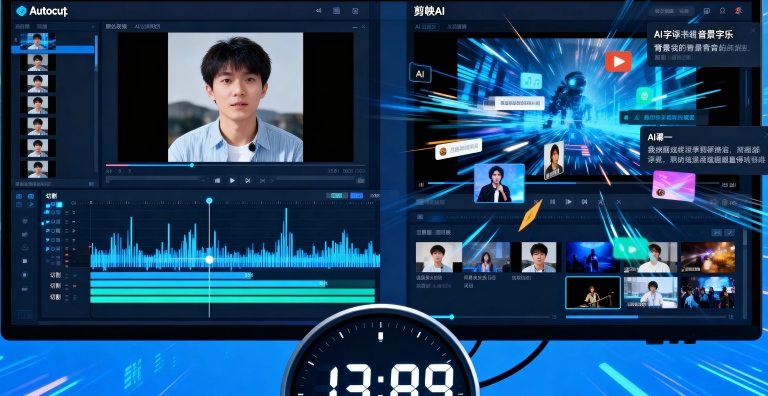This screenshot has width=768, height=396.
Task: Take a snapshot with Autocut camera icon
Action: coord(360,180)
